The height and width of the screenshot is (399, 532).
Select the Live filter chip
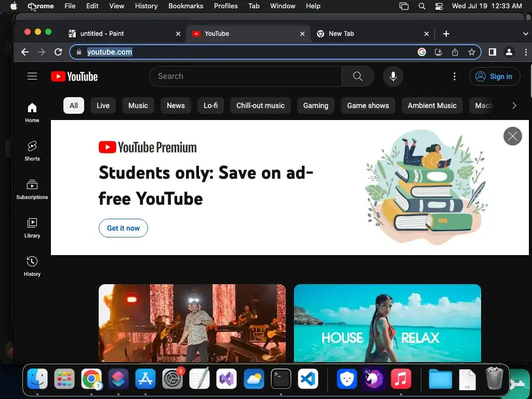[103, 105]
